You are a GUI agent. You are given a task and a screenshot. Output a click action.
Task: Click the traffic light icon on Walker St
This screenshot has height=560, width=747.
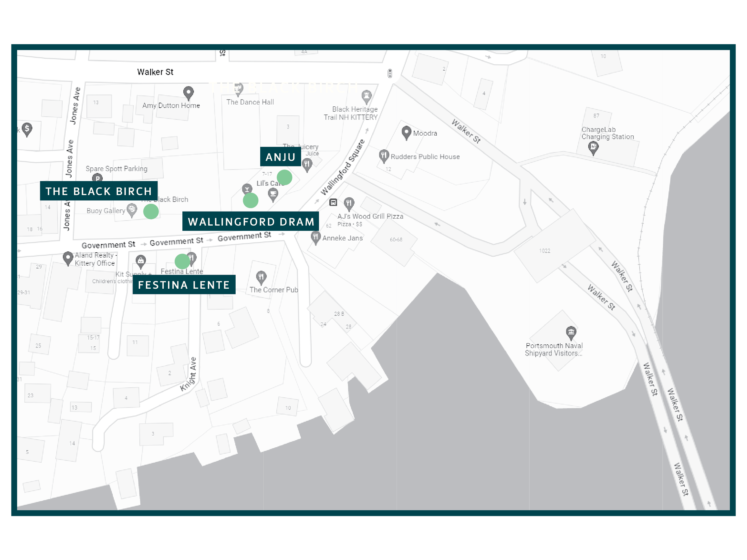(x=390, y=73)
